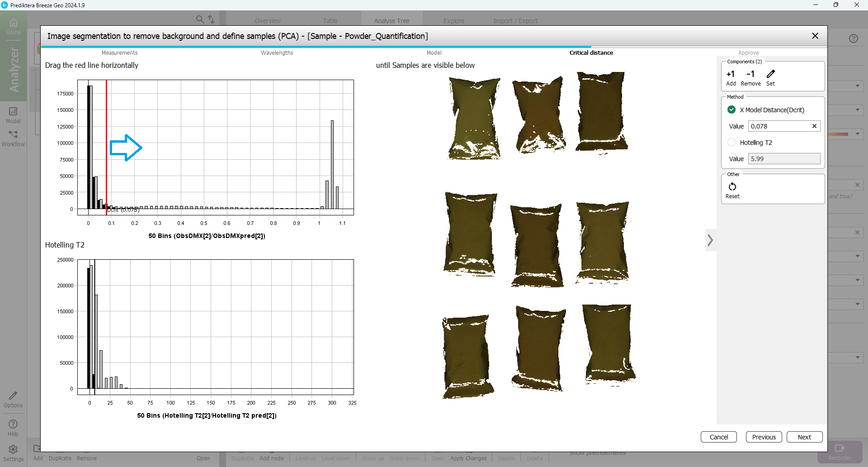
Task: Go to the Measurements wizard step
Action: click(119, 53)
